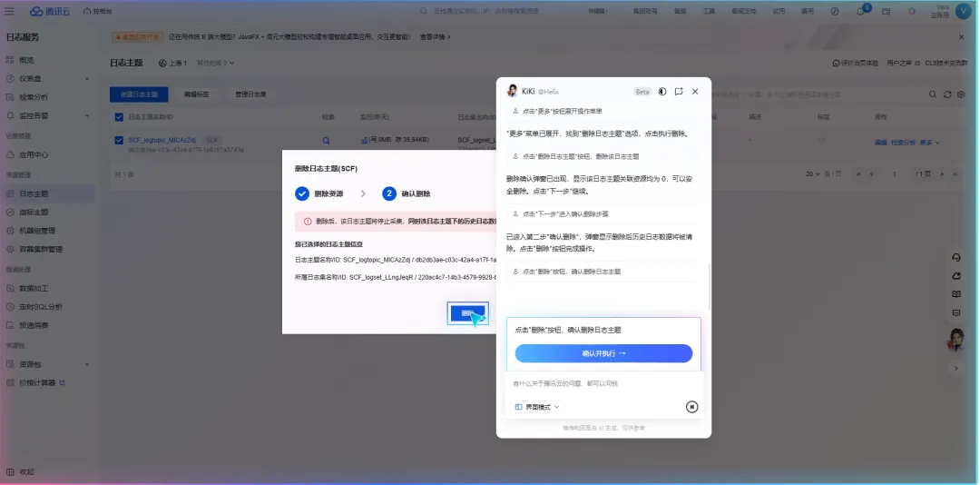Click 检索分析 in the row's actions

pyautogui.click(x=903, y=143)
